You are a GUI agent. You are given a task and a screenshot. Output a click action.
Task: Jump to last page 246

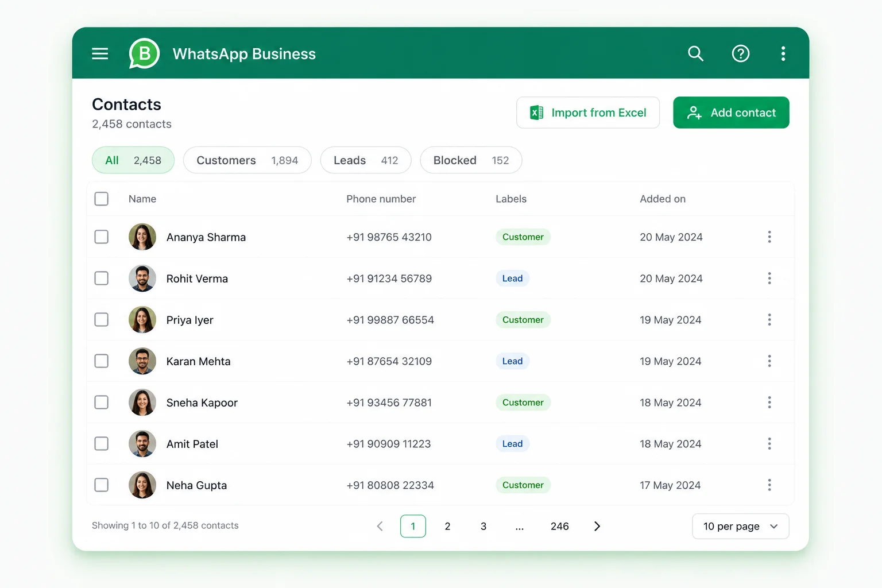560,526
